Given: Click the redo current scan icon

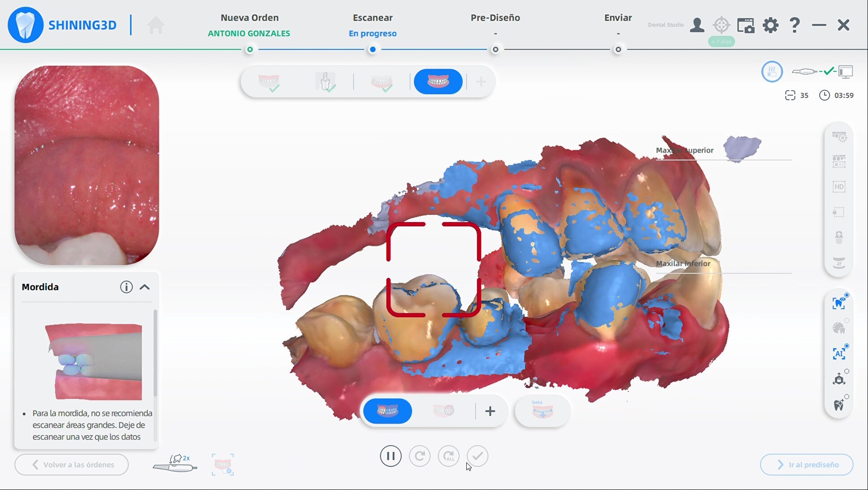Looking at the screenshot, I should click(420, 456).
